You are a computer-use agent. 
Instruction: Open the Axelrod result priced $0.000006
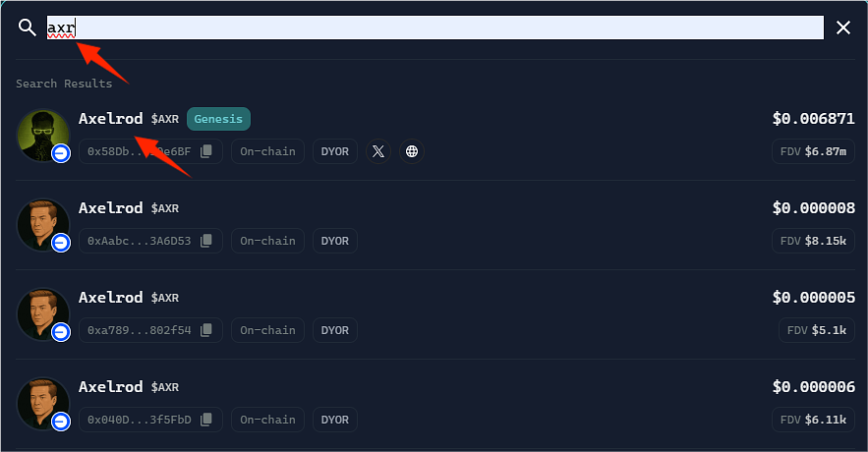[110, 387]
